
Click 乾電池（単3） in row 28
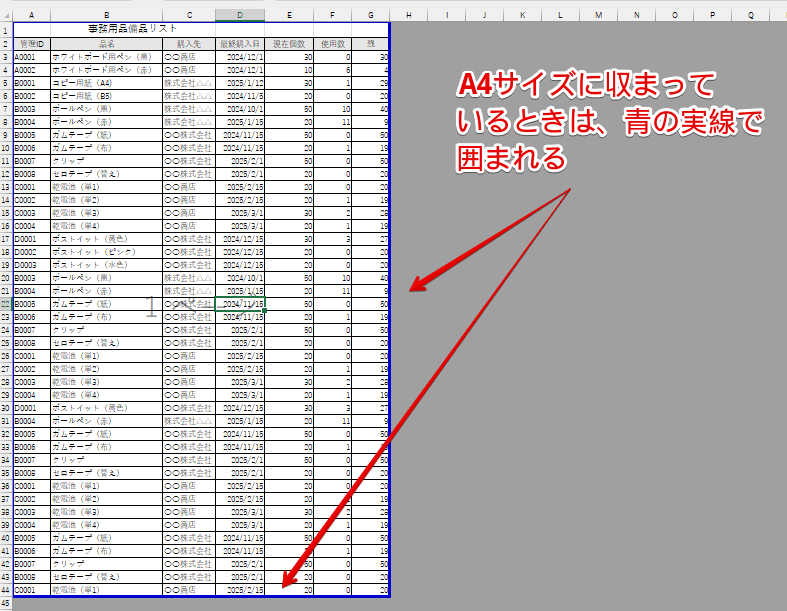[x=106, y=382]
